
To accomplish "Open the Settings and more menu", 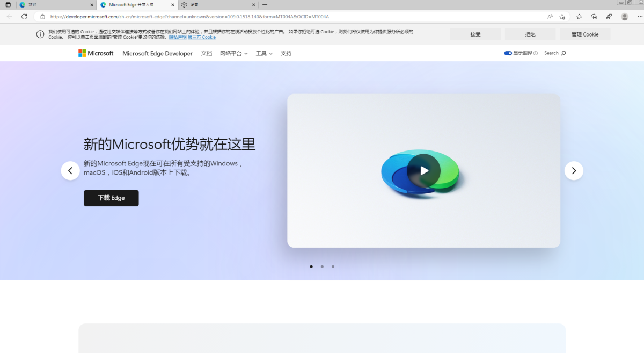I will [639, 17].
